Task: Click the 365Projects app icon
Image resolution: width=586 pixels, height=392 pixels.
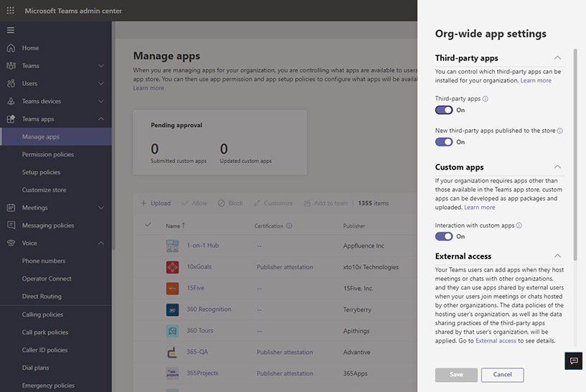Action: point(172,373)
